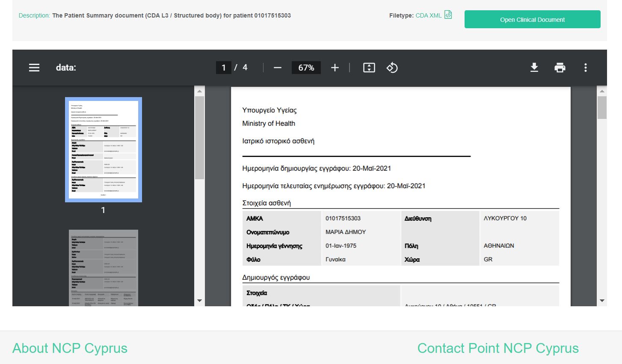Open the Contact Point NCP Cyprus link
This screenshot has height=364, width=622.
pyautogui.click(x=498, y=348)
